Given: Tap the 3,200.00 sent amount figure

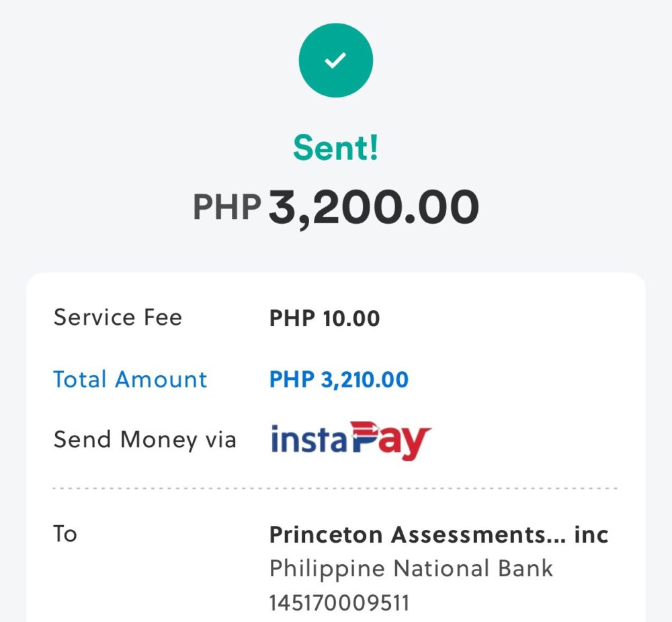Looking at the screenshot, I should click(374, 207).
